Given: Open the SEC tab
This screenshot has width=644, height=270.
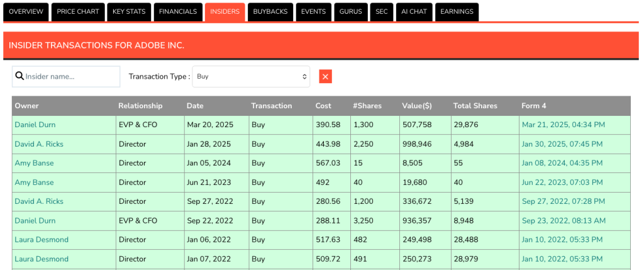Looking at the screenshot, I should coord(382,11).
